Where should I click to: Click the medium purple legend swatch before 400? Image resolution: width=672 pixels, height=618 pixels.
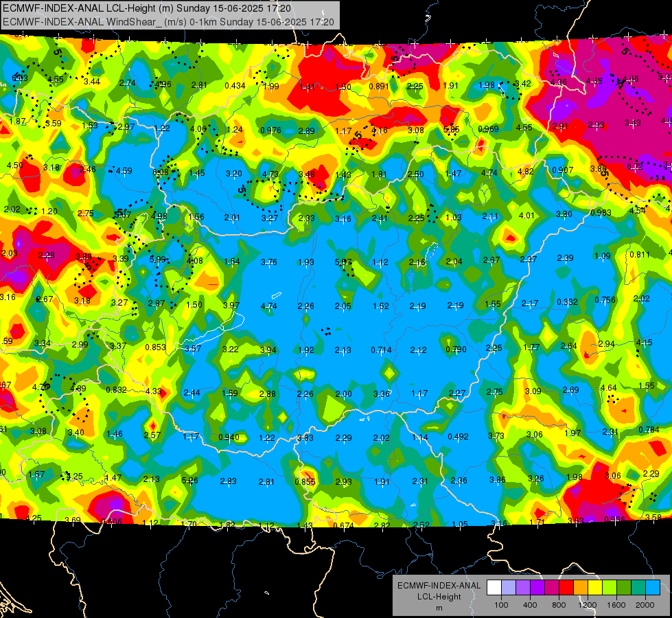523,587
